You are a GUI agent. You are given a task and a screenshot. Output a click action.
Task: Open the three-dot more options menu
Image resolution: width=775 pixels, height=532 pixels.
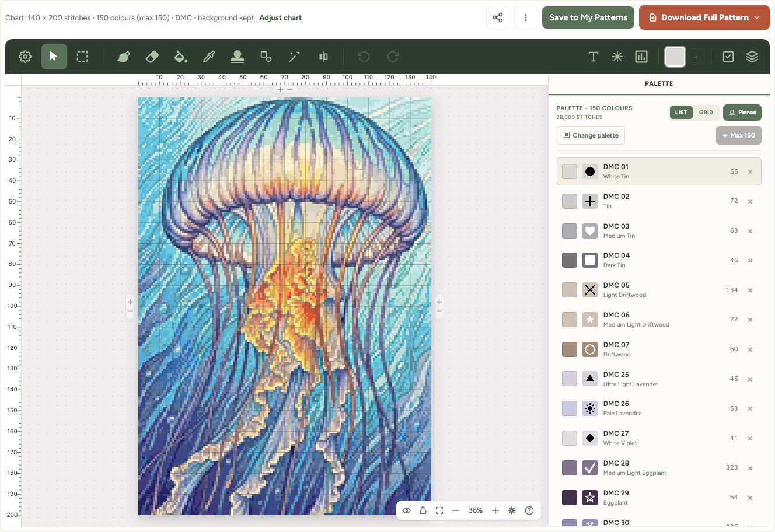[526, 17]
